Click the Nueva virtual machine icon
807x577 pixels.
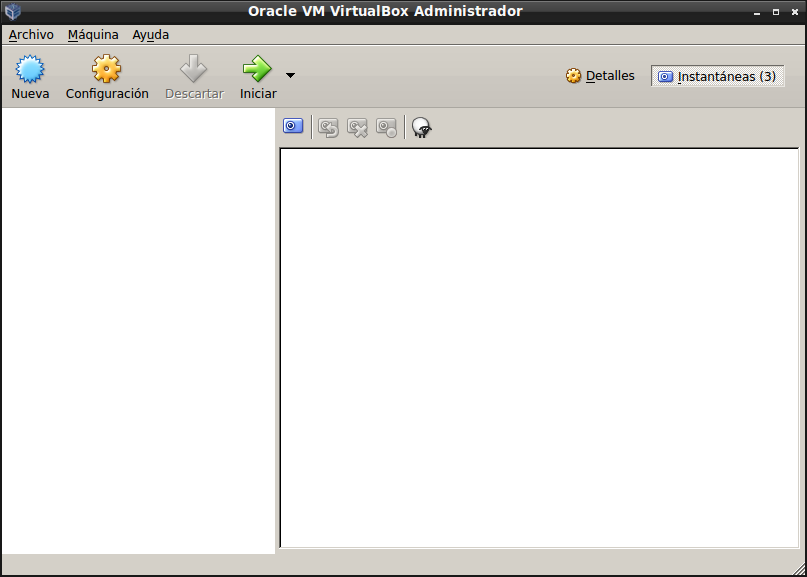point(30,70)
